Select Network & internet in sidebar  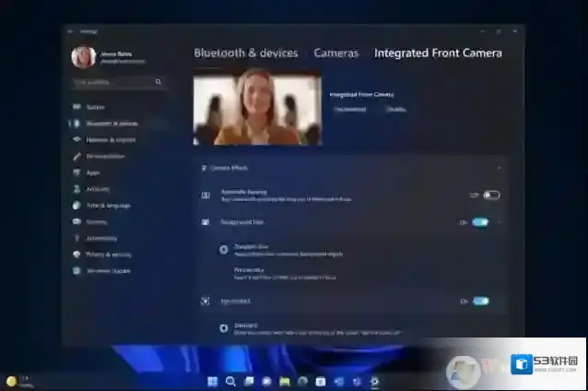pos(110,140)
